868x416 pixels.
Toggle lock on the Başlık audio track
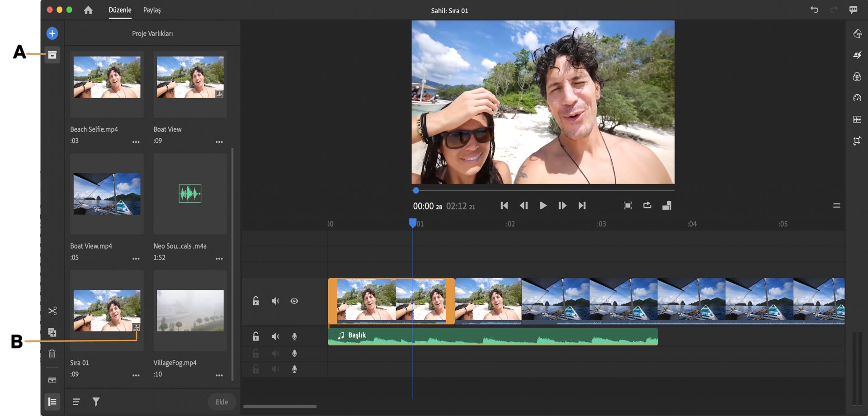[x=256, y=336]
